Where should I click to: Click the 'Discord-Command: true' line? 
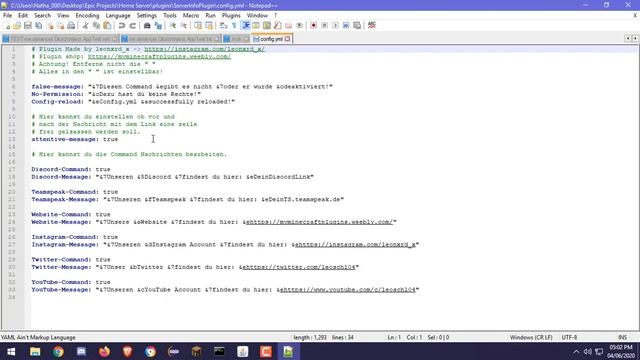71,169
